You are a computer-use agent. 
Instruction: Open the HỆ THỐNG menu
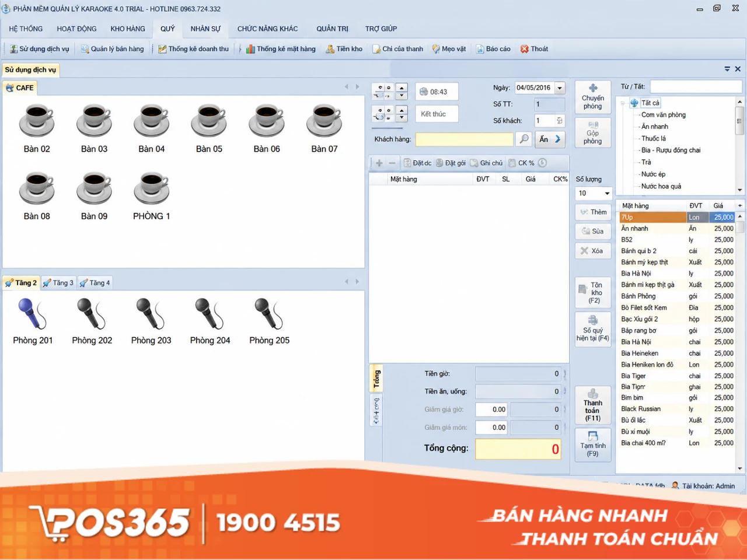point(26,29)
